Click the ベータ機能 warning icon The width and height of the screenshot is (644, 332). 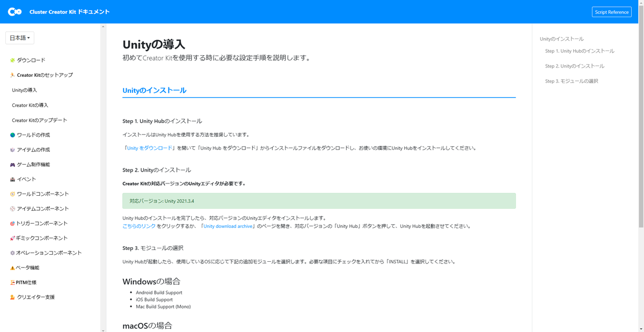tap(12, 268)
